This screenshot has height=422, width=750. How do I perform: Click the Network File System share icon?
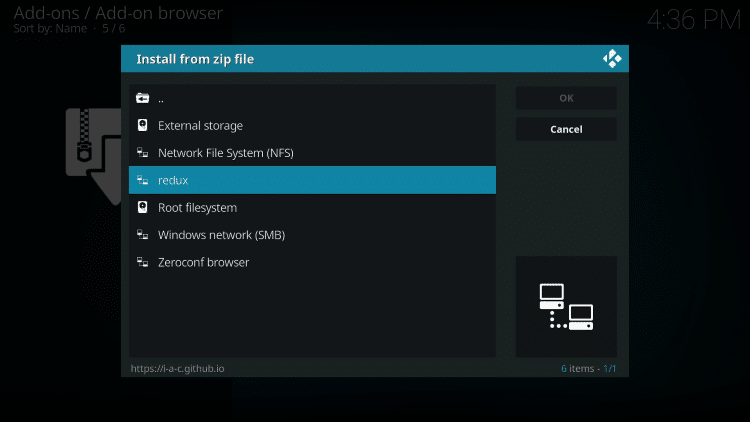coord(142,153)
